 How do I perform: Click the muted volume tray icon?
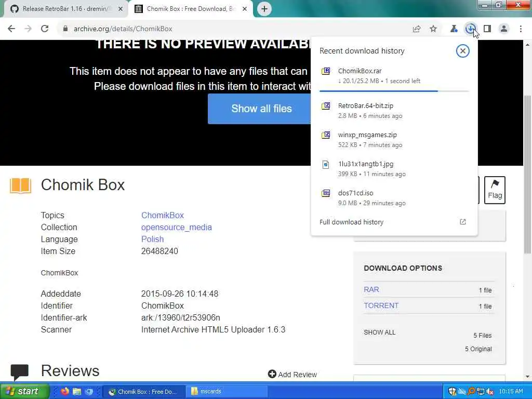pos(489,391)
